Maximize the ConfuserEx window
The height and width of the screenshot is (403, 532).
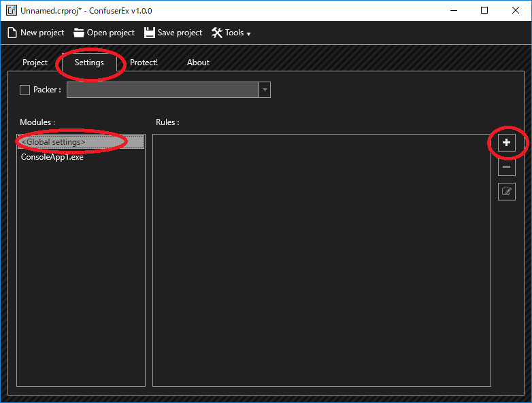click(x=484, y=10)
